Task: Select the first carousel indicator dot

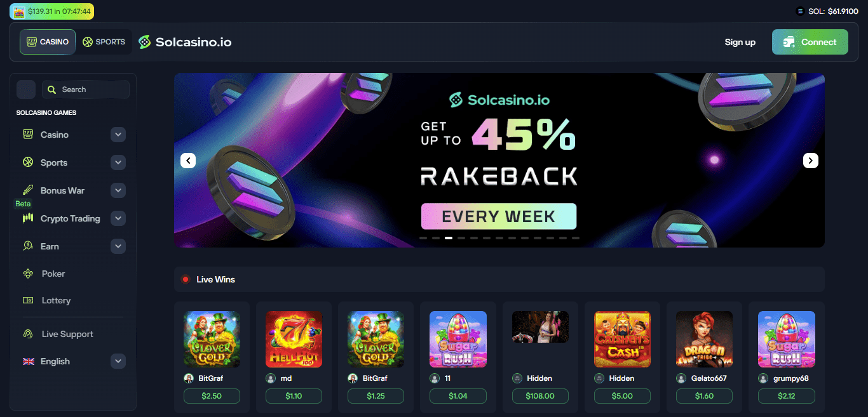Action: tap(423, 238)
